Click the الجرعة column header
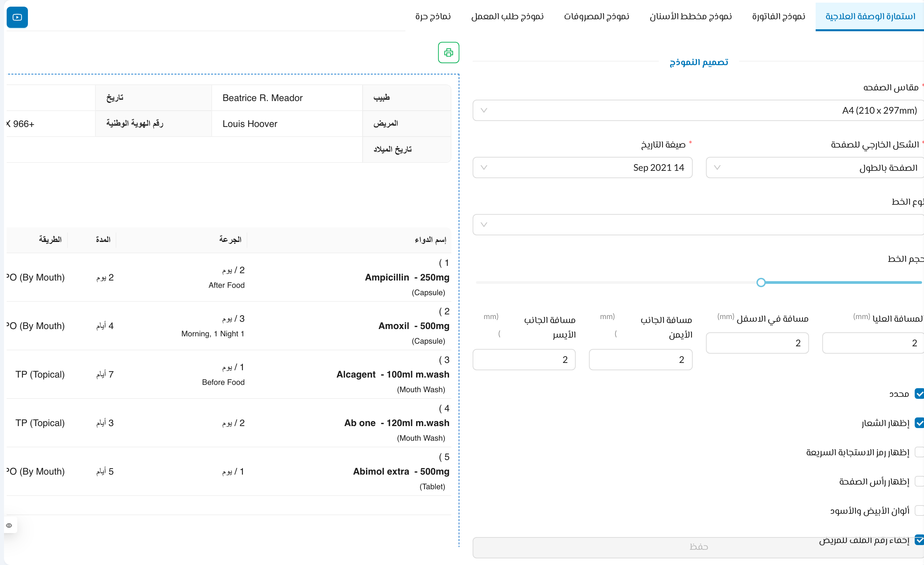The image size is (924, 565). 230,240
